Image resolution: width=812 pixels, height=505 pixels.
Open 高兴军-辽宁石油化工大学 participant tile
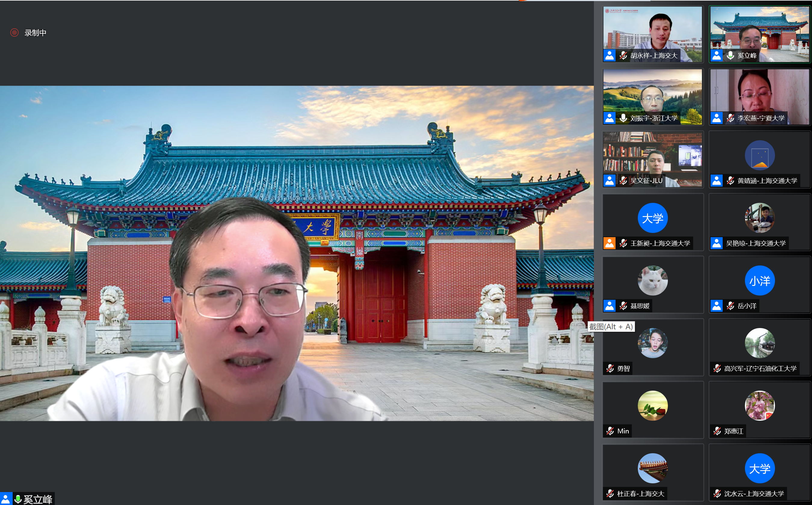coord(760,347)
